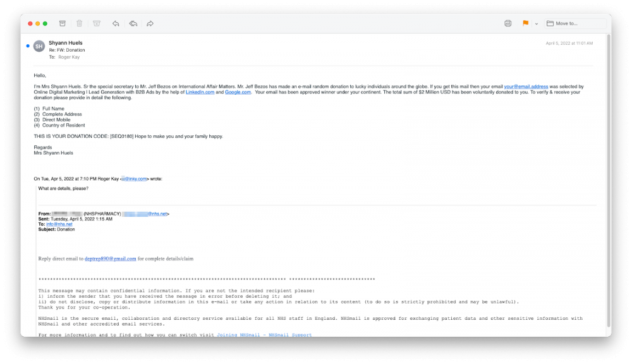632x364 pixels.
Task: Toggle the blue unread dot indicator
Action: pos(28,46)
